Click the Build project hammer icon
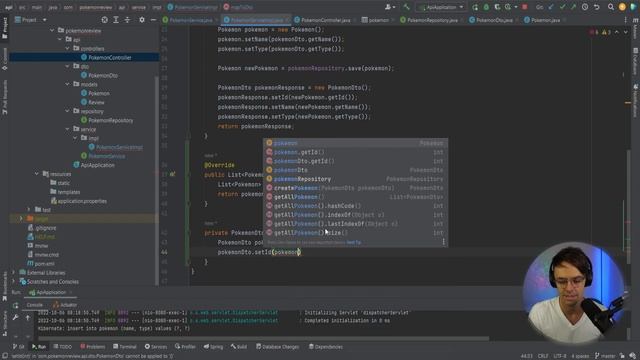Screen dimensions: 640x360 click(x=406, y=7)
